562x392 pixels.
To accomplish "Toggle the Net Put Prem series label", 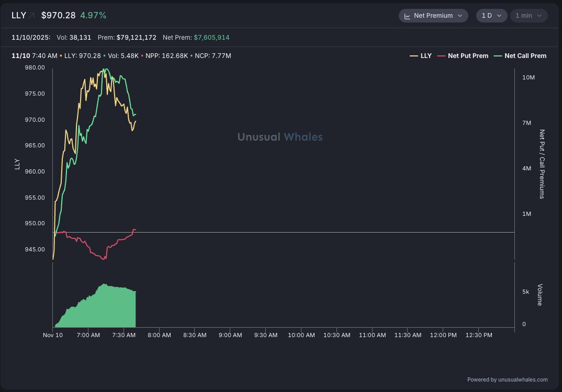I will coord(468,56).
